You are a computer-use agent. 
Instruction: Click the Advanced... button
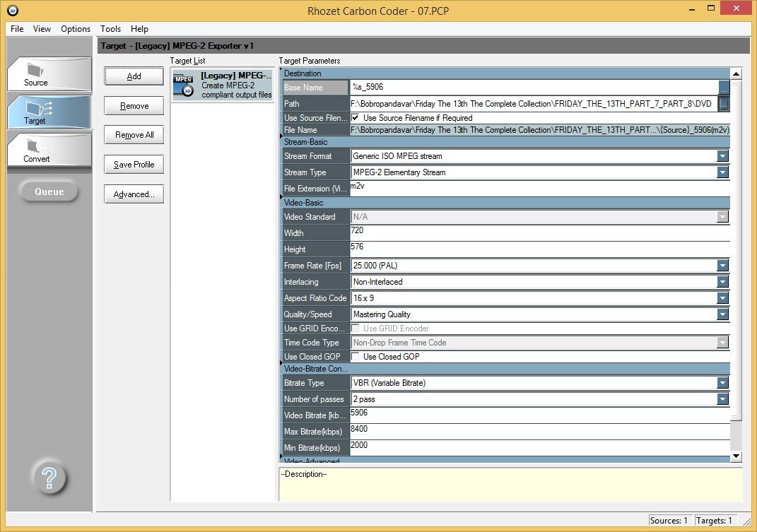[134, 194]
